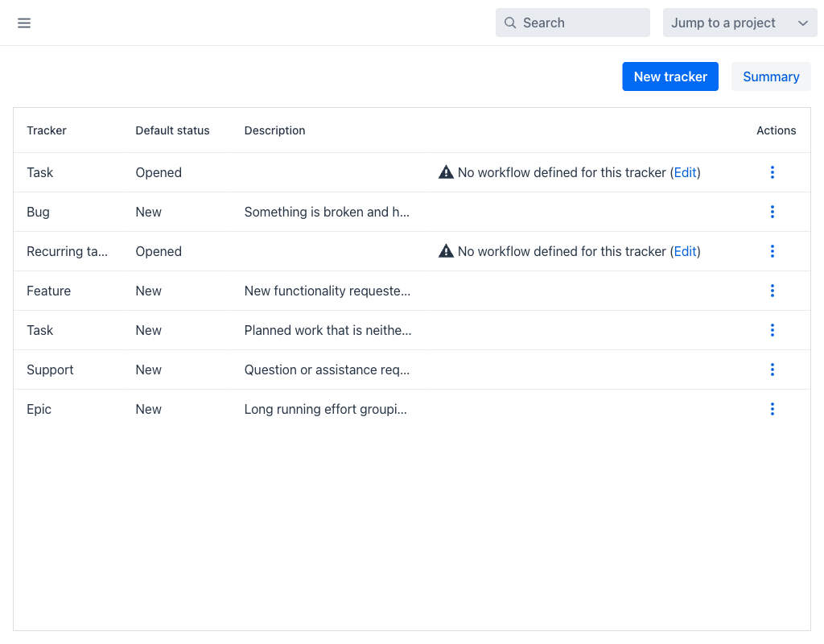Click Task tracker name with Planned work description

40,330
